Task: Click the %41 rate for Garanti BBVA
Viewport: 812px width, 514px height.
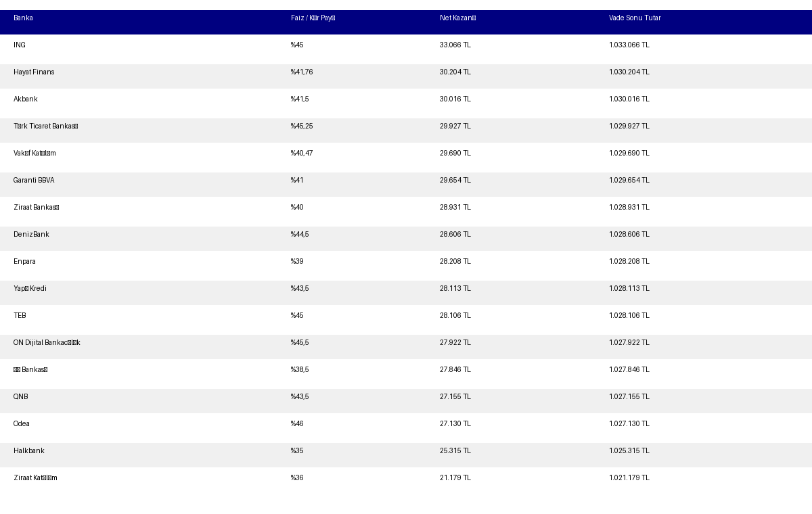Action: (297, 181)
